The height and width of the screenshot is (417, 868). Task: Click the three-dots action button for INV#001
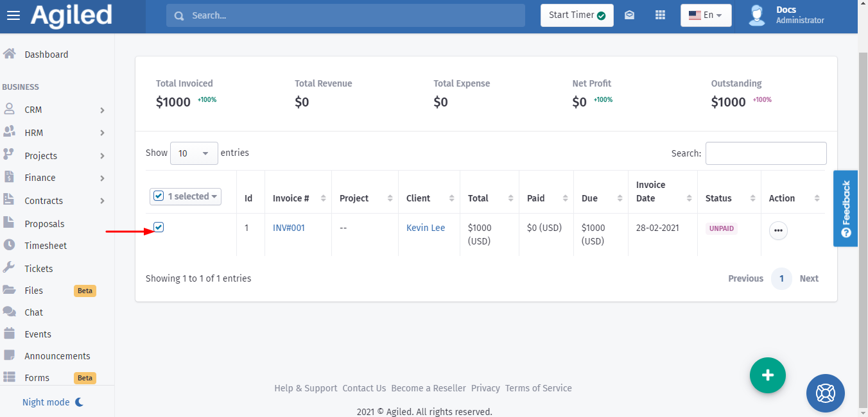(778, 231)
